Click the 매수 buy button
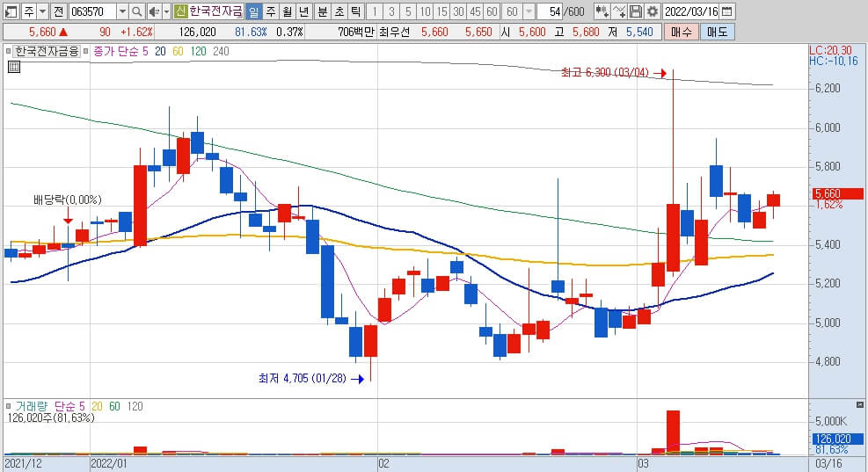 coord(681,33)
